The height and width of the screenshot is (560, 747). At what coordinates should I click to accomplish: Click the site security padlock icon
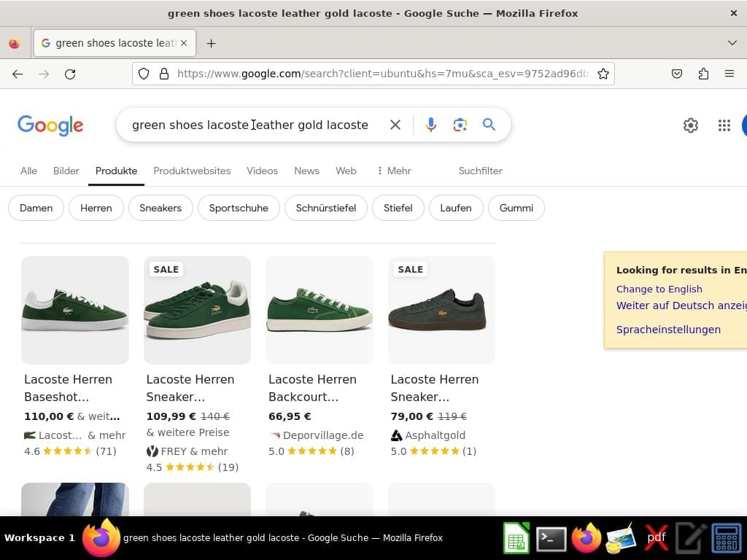164,74
